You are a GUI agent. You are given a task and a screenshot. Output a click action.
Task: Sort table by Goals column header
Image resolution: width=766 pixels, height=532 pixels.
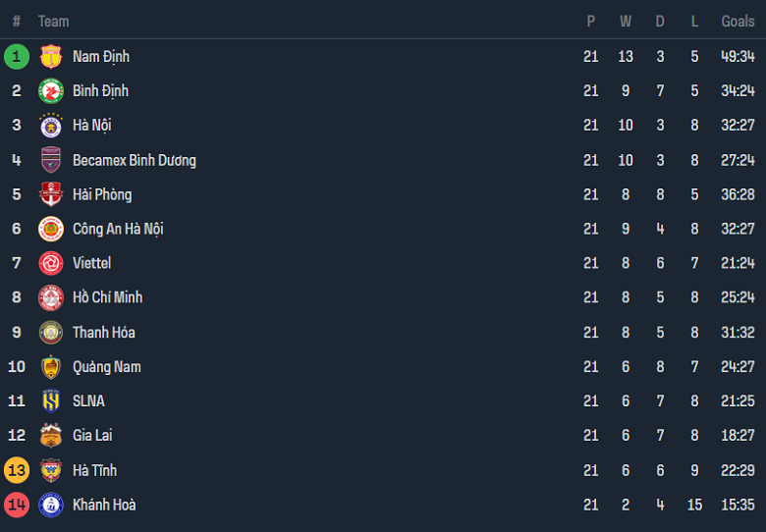pos(738,21)
